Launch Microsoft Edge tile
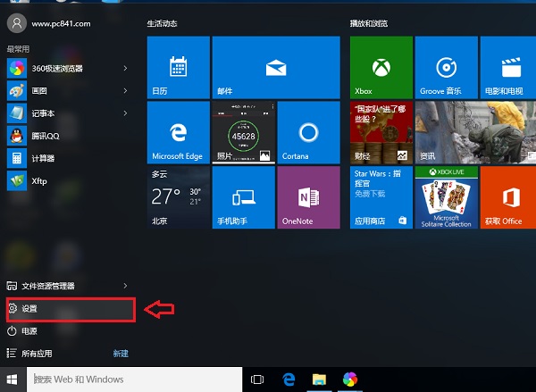Screen dimensions: 536x392 (178, 132)
